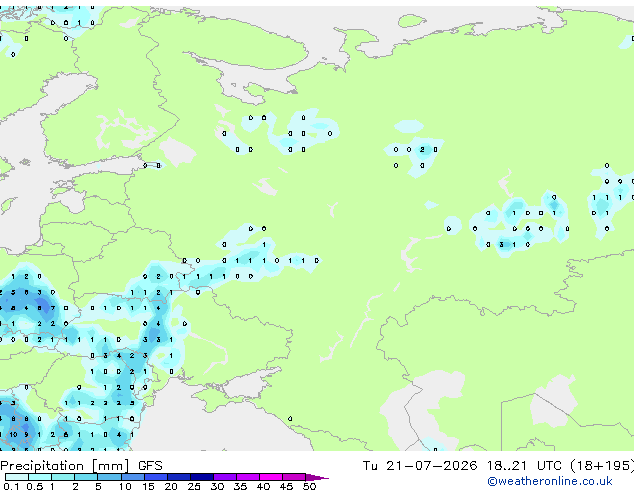Click the '30' legend scale label
Screen dimensions: 634x490
(x=217, y=486)
